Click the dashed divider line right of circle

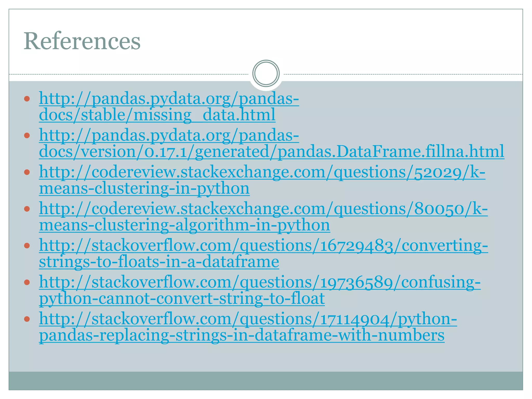pos(403,75)
